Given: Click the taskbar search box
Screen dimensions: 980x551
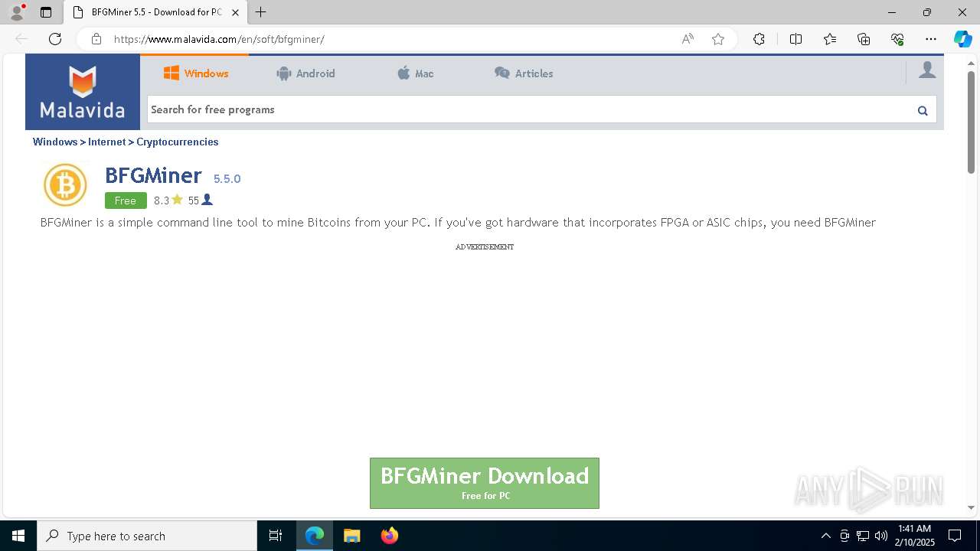Looking at the screenshot, I should tap(147, 536).
